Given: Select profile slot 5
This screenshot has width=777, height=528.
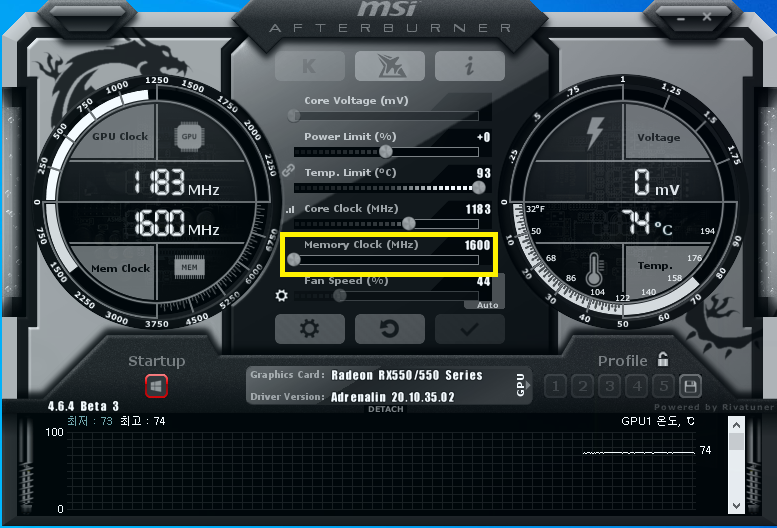Looking at the screenshot, I should pyautogui.click(x=664, y=386).
